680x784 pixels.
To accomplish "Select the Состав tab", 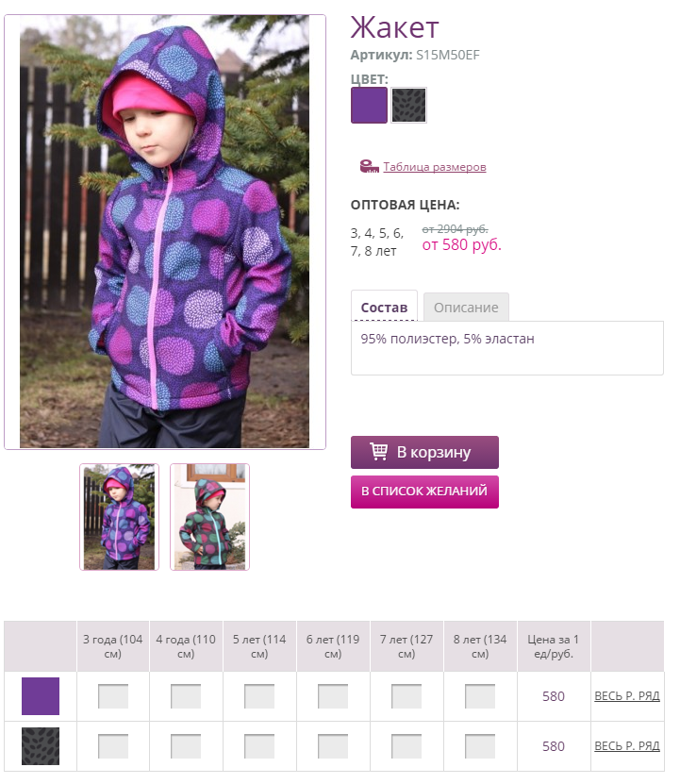I will tap(384, 307).
